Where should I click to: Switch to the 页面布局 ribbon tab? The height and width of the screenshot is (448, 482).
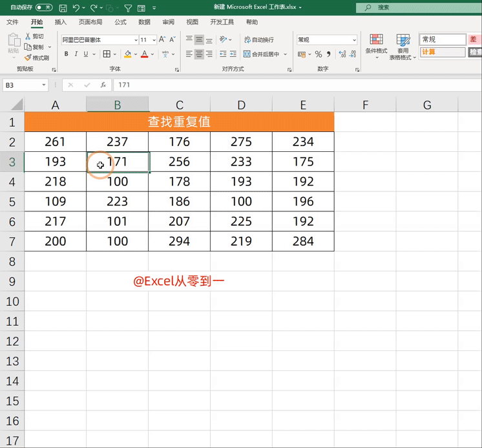90,22
